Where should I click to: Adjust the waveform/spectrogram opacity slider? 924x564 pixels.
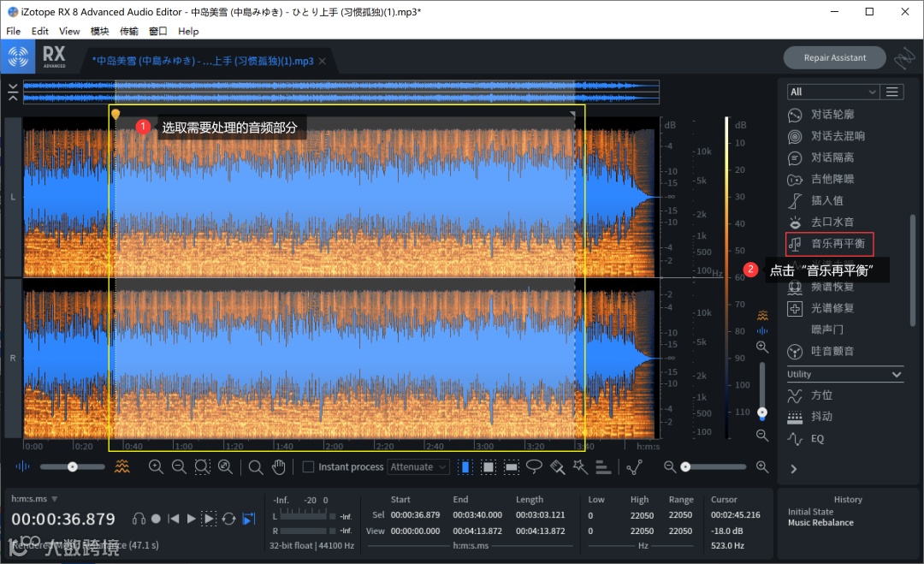73,466
